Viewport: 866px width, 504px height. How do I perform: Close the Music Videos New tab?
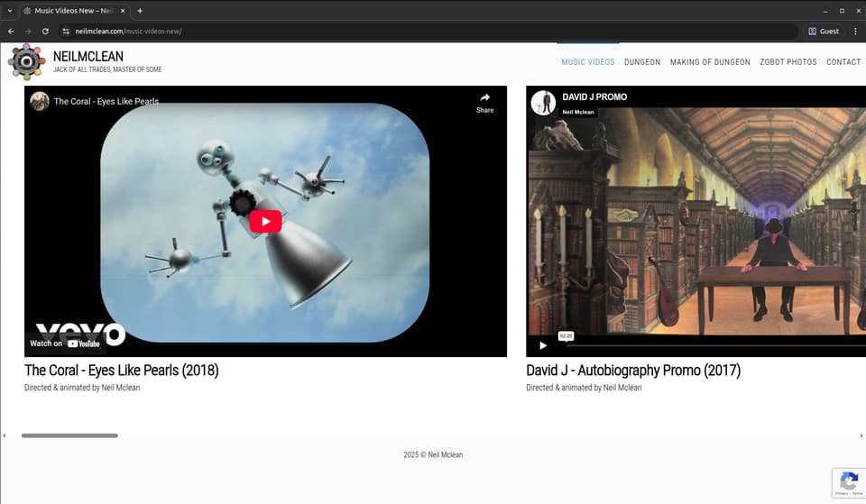[x=123, y=11]
